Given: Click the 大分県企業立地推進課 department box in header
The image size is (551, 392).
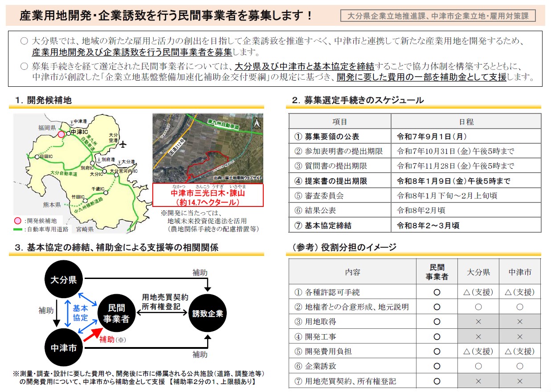Looking at the screenshot, I should point(438,16).
